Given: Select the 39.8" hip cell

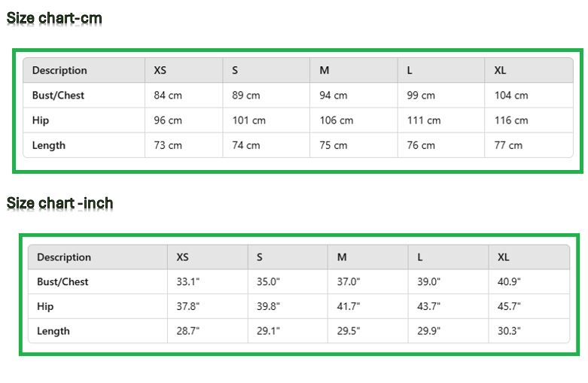Looking at the screenshot, I should (268, 306).
